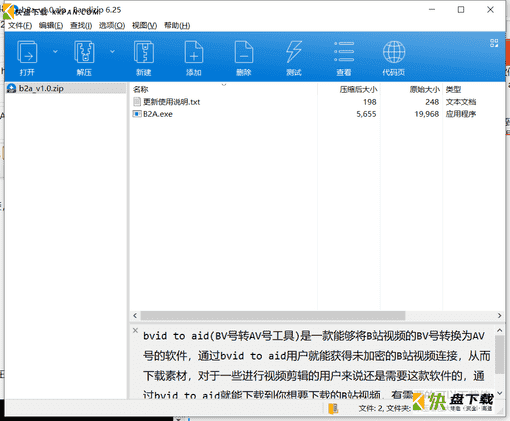Click the comment panel's vertical scrollbar thumb
Viewport: 510px width, 421px height.
(499, 354)
